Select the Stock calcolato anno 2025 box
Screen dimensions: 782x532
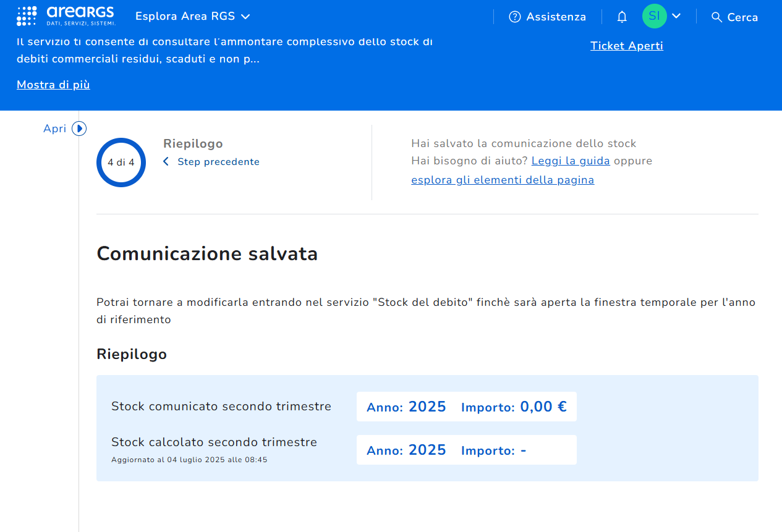coord(406,450)
